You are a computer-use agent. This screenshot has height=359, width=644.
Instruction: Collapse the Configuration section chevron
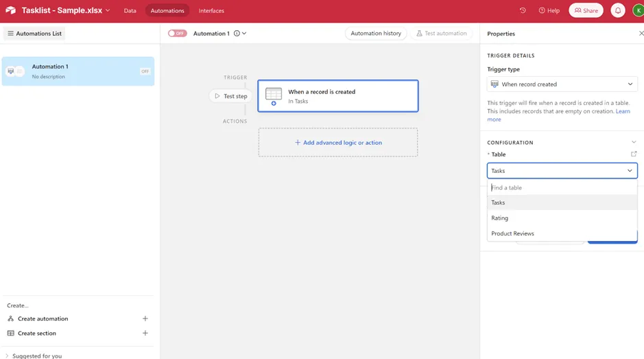[x=634, y=142]
